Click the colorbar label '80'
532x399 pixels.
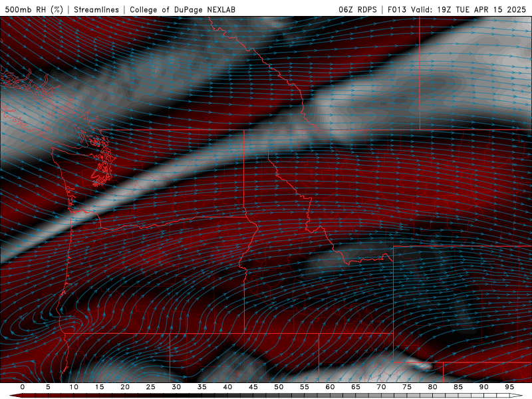433,387
